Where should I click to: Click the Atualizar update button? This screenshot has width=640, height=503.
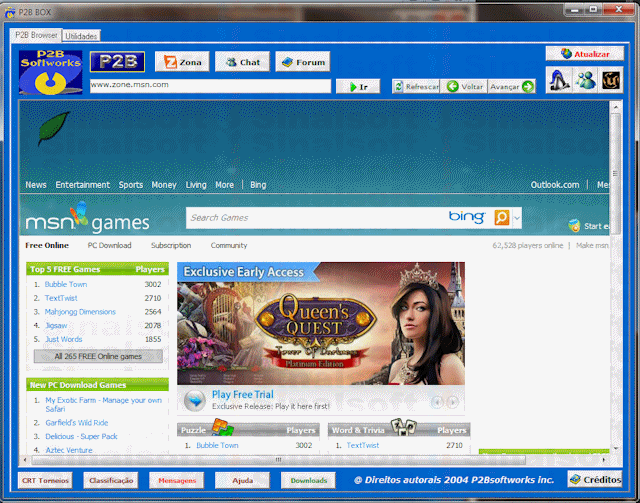(585, 53)
